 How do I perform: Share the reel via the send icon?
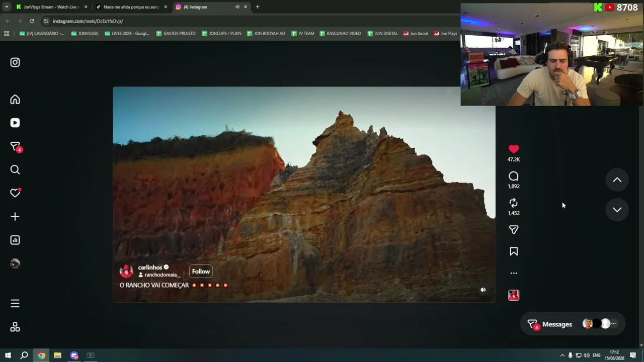(x=514, y=230)
